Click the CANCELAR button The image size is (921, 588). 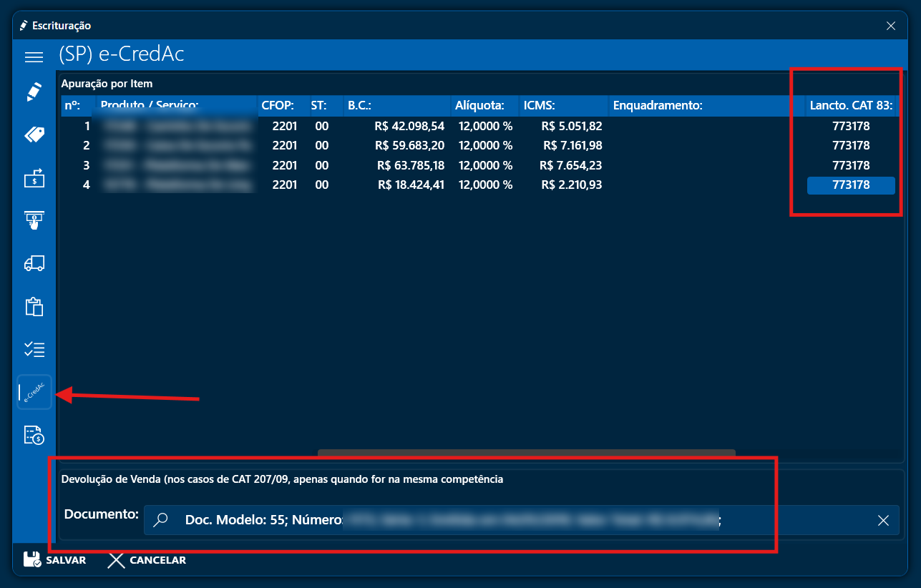click(147, 560)
